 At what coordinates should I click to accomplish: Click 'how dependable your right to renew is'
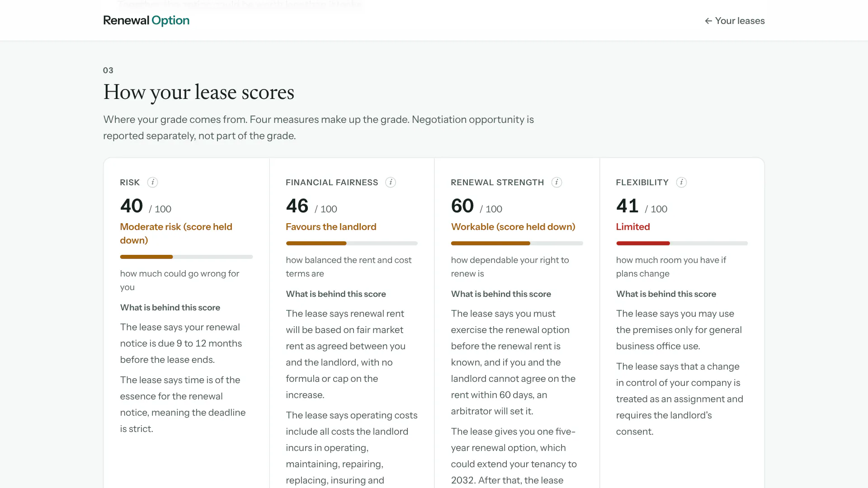[510, 267]
